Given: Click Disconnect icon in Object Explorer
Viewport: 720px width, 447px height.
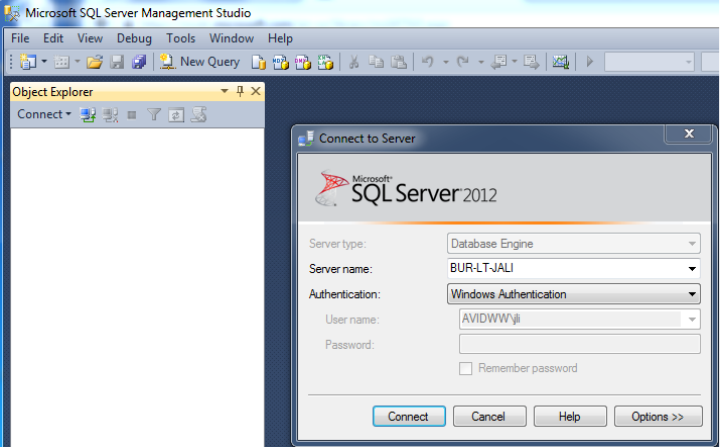Looking at the screenshot, I should pos(110,114).
